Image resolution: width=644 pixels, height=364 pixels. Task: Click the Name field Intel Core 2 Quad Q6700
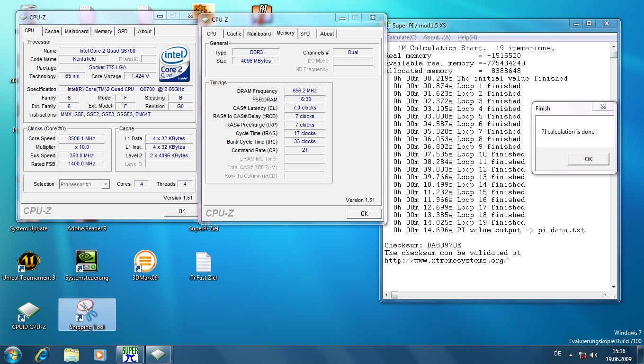(107, 51)
